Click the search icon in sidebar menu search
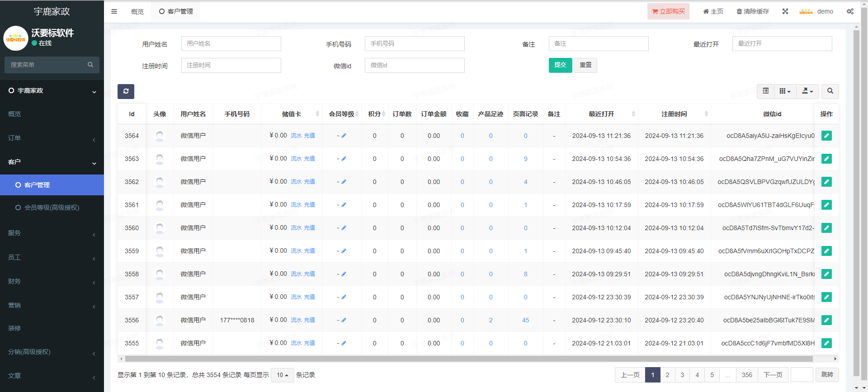The width and height of the screenshot is (868, 392). tap(90, 65)
